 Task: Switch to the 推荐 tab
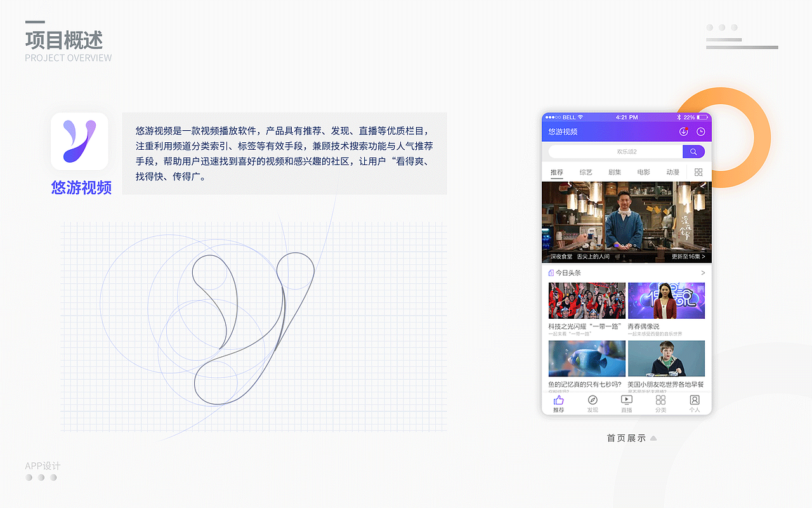coord(557,172)
